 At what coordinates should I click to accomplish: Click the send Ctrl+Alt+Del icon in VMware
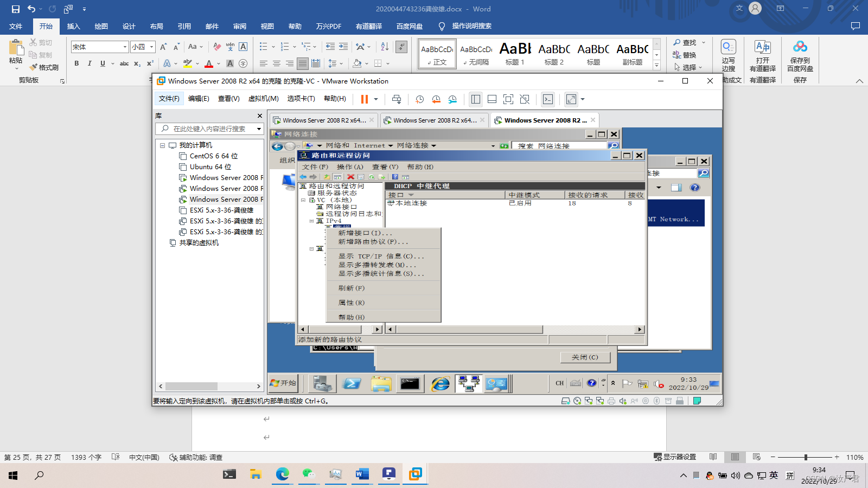coord(397,99)
